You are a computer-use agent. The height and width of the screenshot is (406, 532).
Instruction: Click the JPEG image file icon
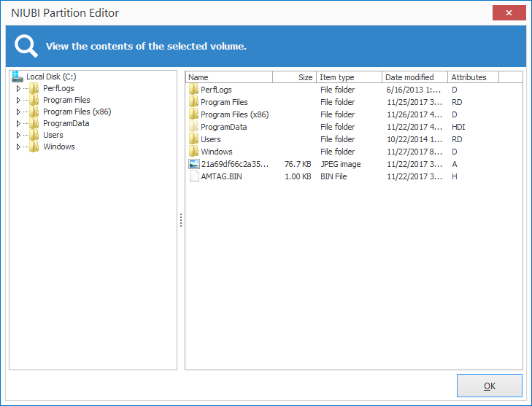pyautogui.click(x=194, y=164)
